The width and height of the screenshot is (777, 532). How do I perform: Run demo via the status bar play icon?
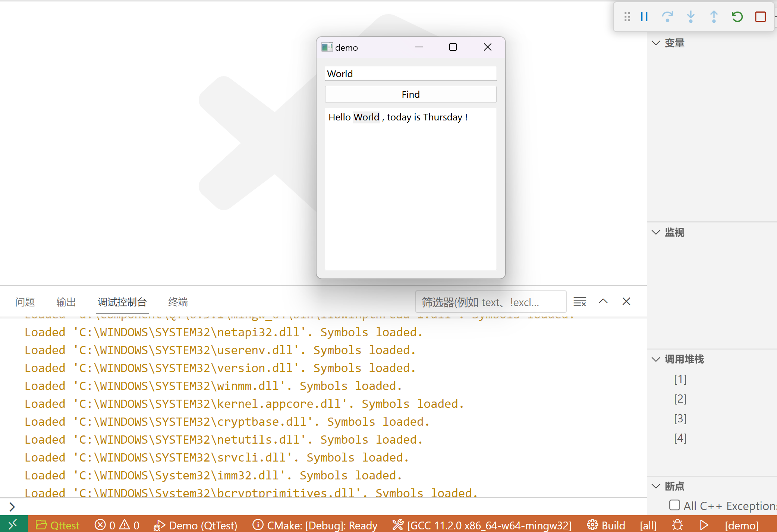tap(704, 525)
